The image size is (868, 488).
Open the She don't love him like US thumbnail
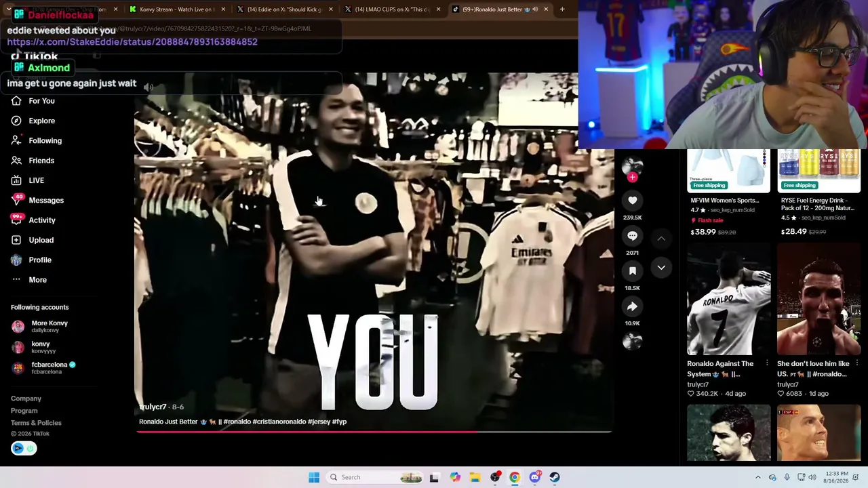coord(818,300)
